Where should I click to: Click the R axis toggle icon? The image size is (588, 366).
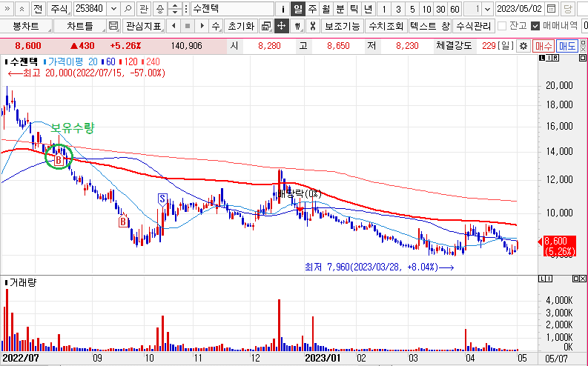pos(555,58)
